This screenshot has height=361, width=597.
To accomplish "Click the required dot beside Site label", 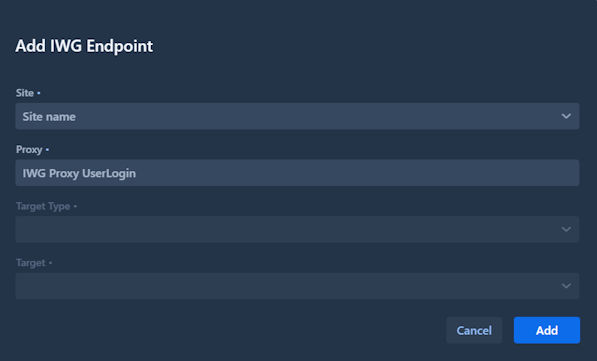I will [x=39, y=93].
